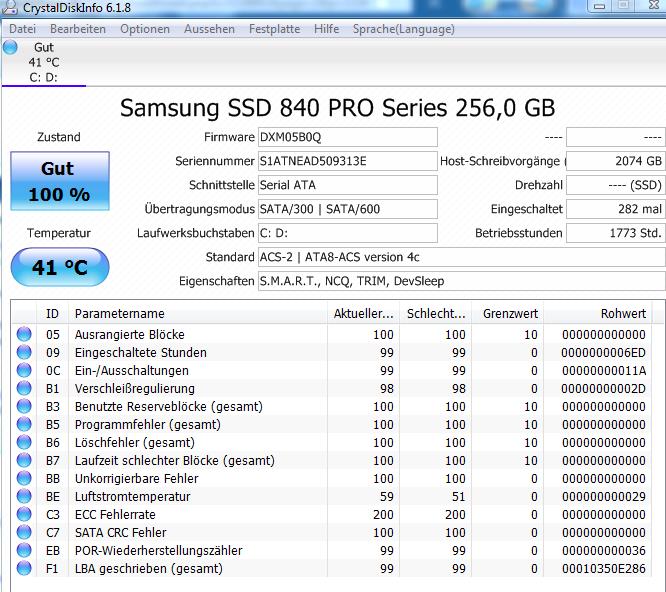Click the Übertragungsmodus field SATA/300 | SATA/600
This screenshot has height=592, width=666.
tap(347, 209)
